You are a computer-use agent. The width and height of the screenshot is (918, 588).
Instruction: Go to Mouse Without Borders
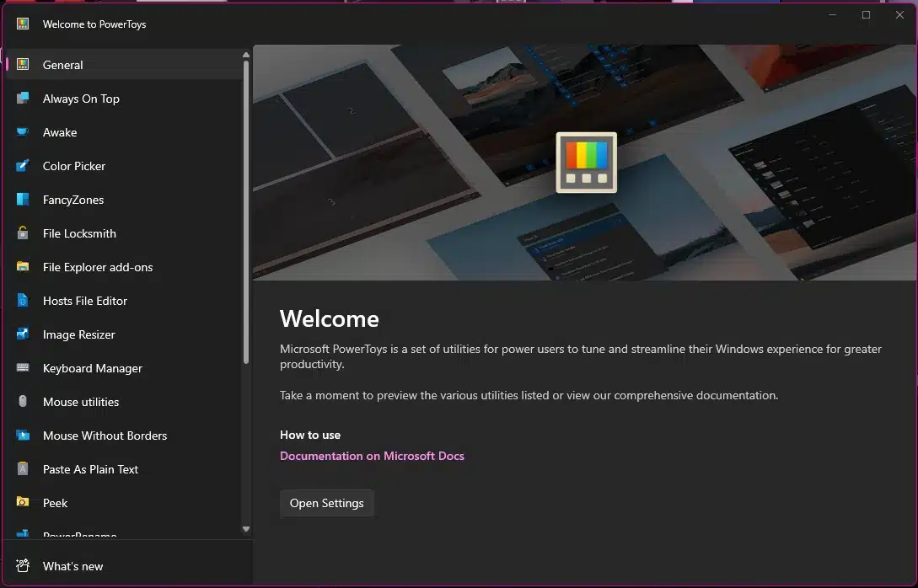(x=105, y=436)
